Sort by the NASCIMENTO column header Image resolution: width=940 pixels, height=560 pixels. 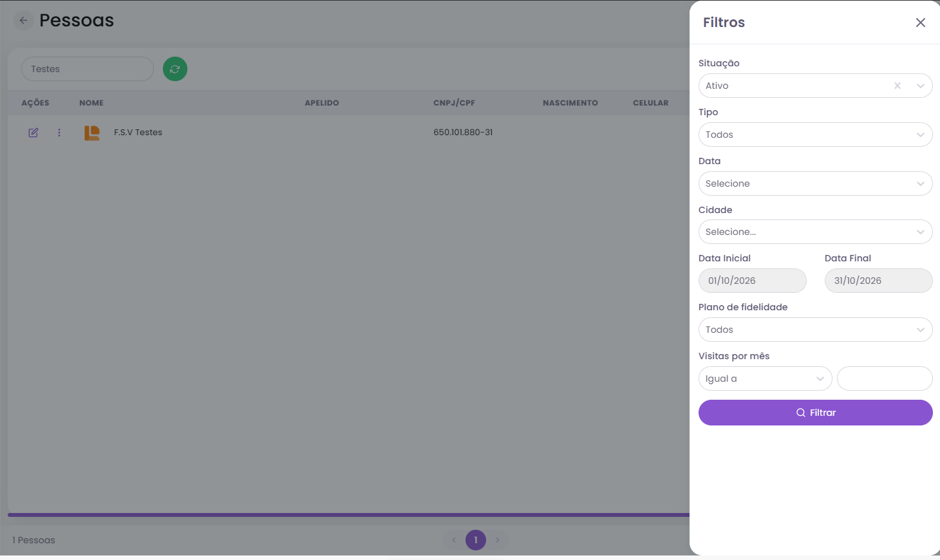[x=570, y=103]
